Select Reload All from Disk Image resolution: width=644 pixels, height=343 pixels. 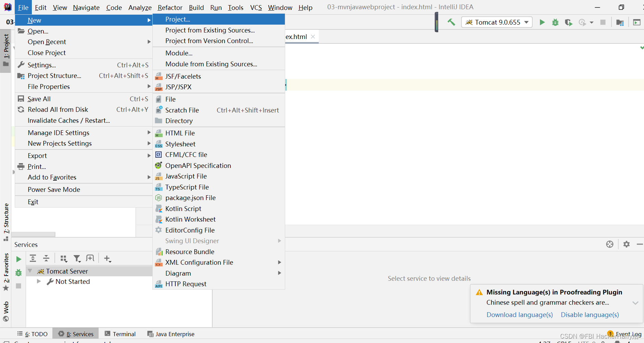(x=84, y=109)
